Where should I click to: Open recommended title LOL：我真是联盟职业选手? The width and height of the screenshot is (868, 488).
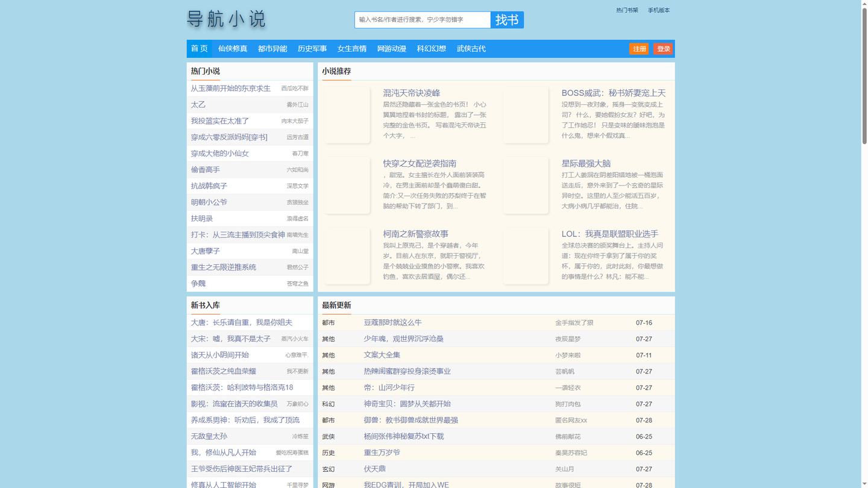click(x=610, y=234)
